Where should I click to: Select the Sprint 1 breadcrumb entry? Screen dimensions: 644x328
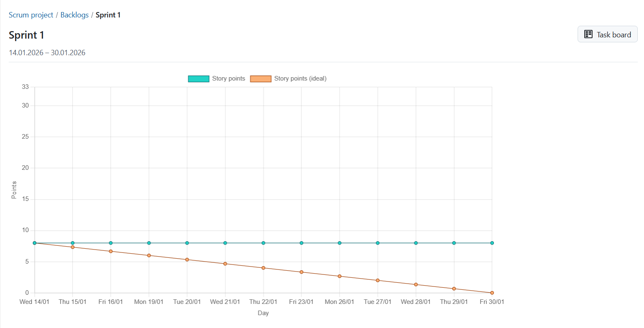(x=108, y=15)
